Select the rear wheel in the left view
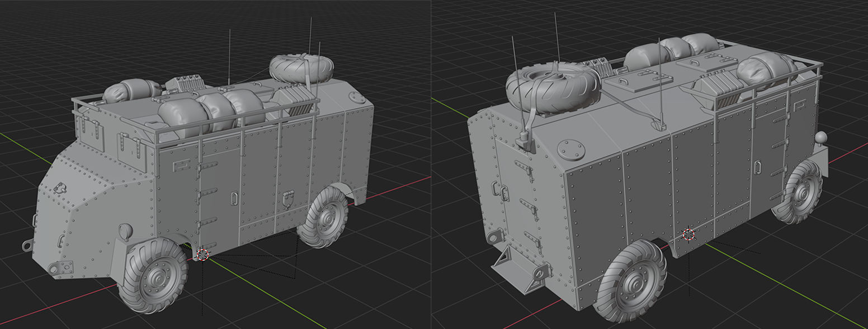Viewport: 868px width, 329px height. (x=323, y=217)
